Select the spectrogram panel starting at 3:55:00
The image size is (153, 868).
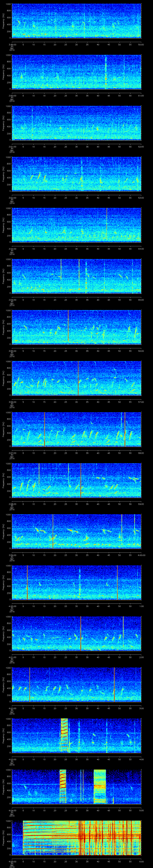(x=76, y=327)
